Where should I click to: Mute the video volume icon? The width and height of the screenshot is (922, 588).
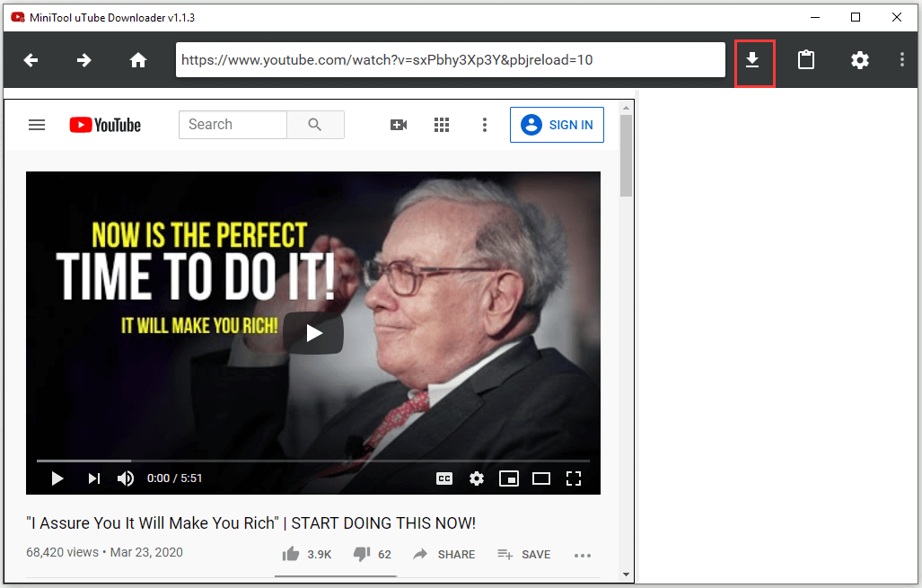tap(126, 478)
